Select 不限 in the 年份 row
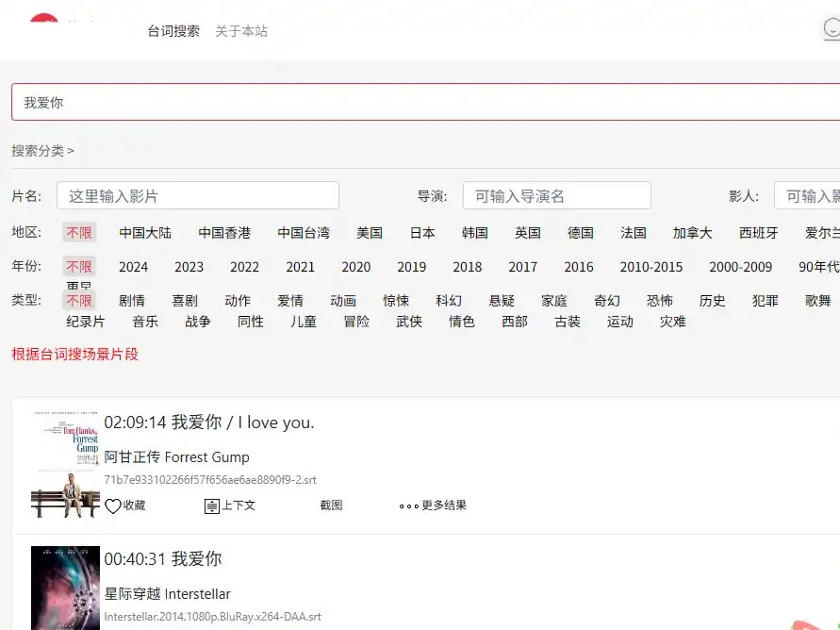This screenshot has width=840, height=630. click(79, 266)
